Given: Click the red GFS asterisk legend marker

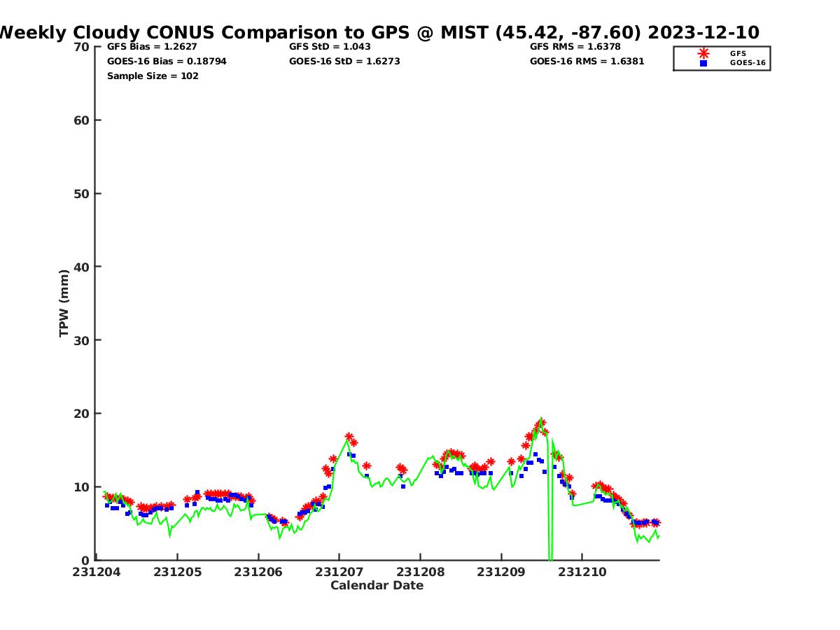Looking at the screenshot, I should pyautogui.click(x=703, y=53).
